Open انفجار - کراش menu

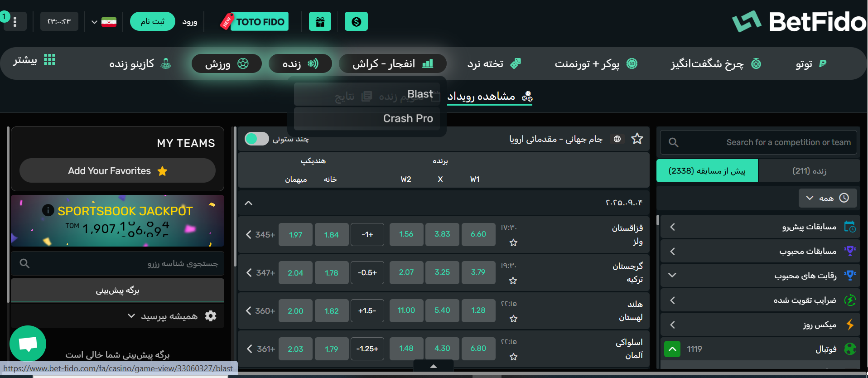[x=393, y=63]
